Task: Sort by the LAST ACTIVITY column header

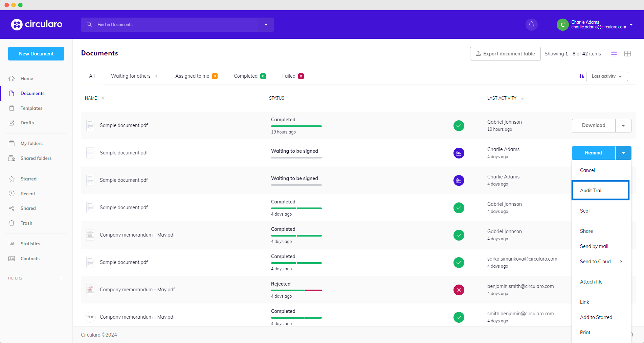Action: 502,98
